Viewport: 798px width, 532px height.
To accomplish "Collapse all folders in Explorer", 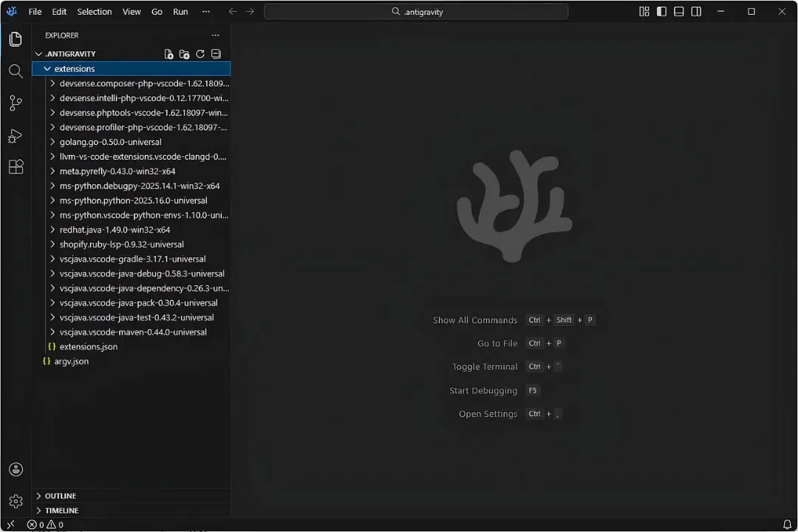I will click(x=216, y=54).
